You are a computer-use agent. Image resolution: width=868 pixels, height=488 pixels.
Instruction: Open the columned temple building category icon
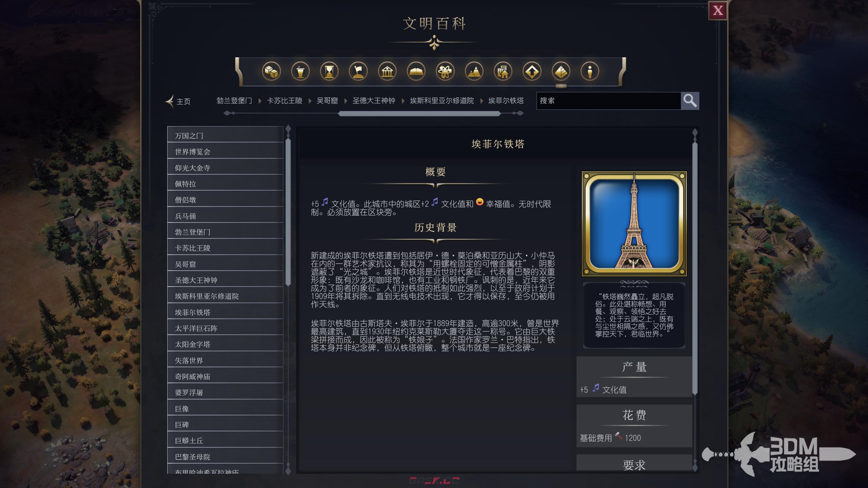[x=387, y=72]
